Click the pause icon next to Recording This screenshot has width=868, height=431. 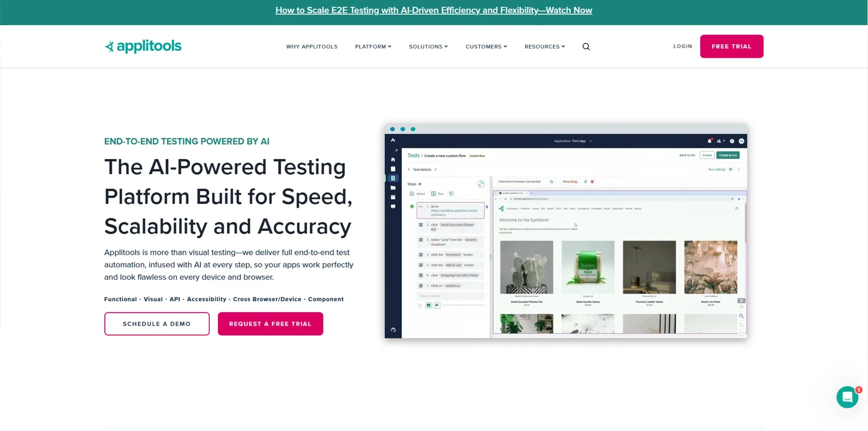[585, 182]
